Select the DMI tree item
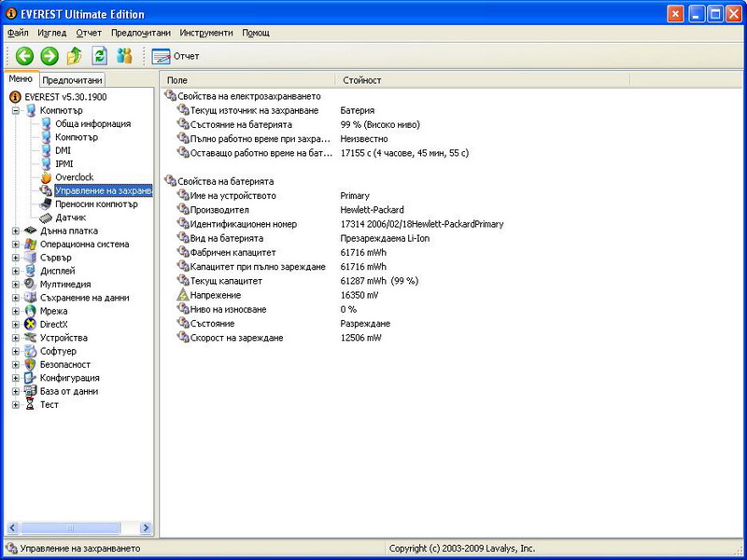The width and height of the screenshot is (747, 560). (x=63, y=150)
